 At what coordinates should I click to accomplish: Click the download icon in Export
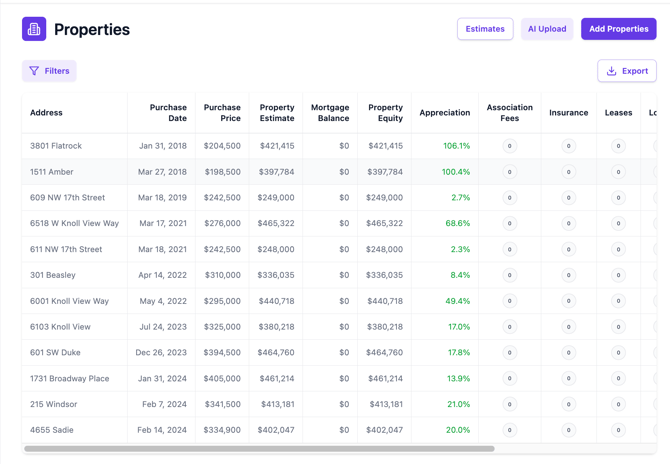coord(612,71)
